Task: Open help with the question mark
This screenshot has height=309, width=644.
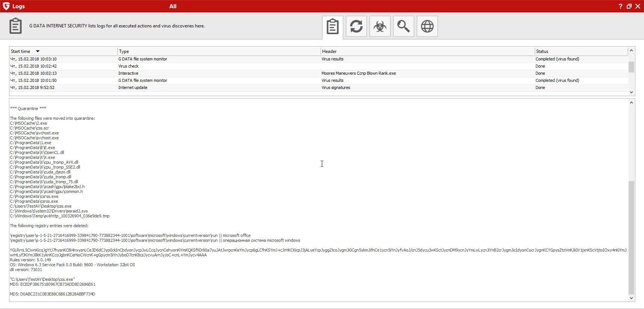Action: click(620, 6)
